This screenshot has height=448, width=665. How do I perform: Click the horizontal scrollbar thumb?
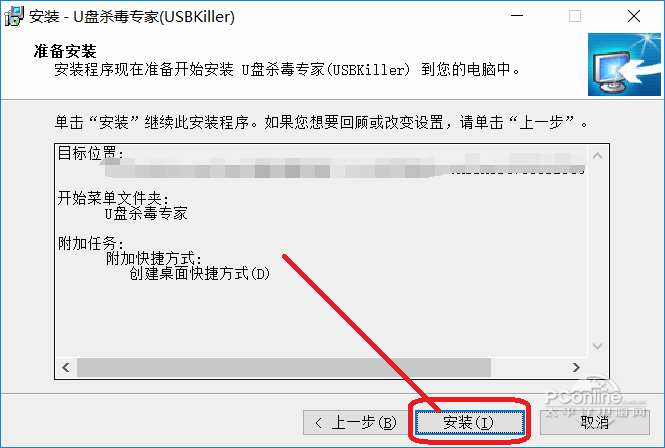tap(284, 367)
